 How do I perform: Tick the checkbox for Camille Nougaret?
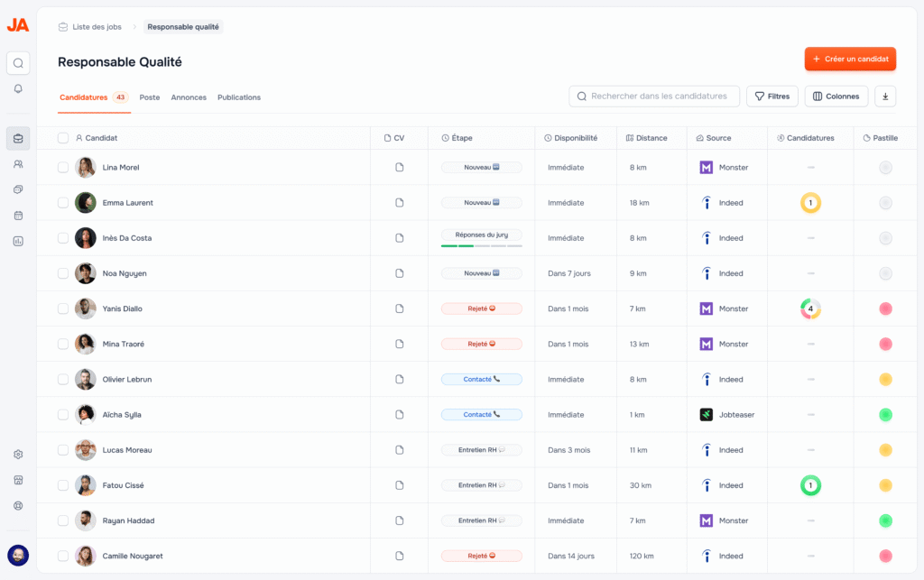[63, 556]
